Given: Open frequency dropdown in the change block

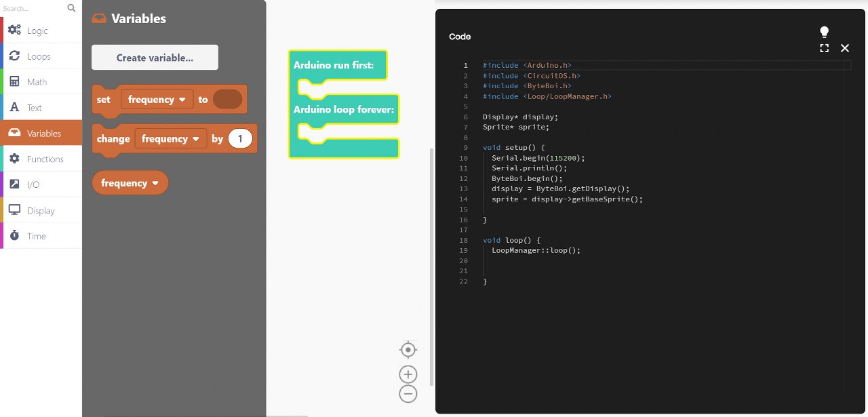Looking at the screenshot, I should coord(171,139).
